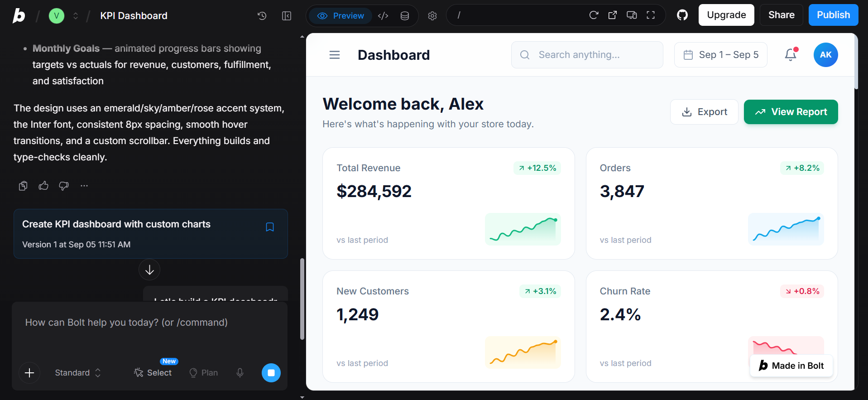Switch to code view icon
The image size is (868, 400).
(383, 16)
